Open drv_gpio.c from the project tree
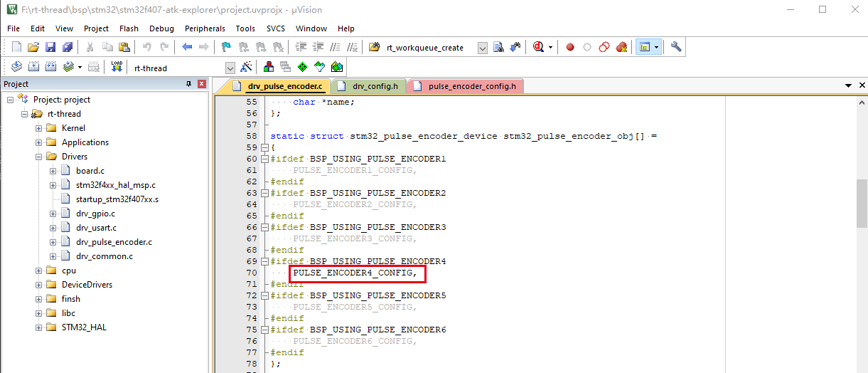The width and height of the screenshot is (868, 373). tap(95, 214)
